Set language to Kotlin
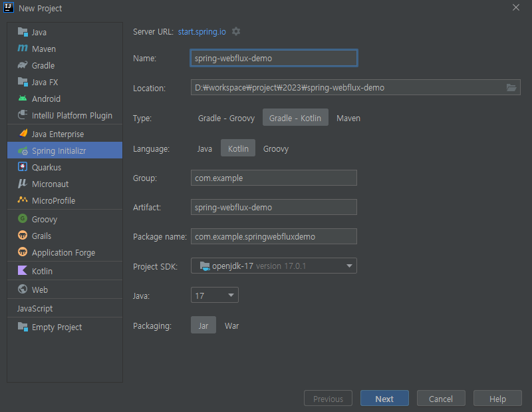 coord(238,148)
